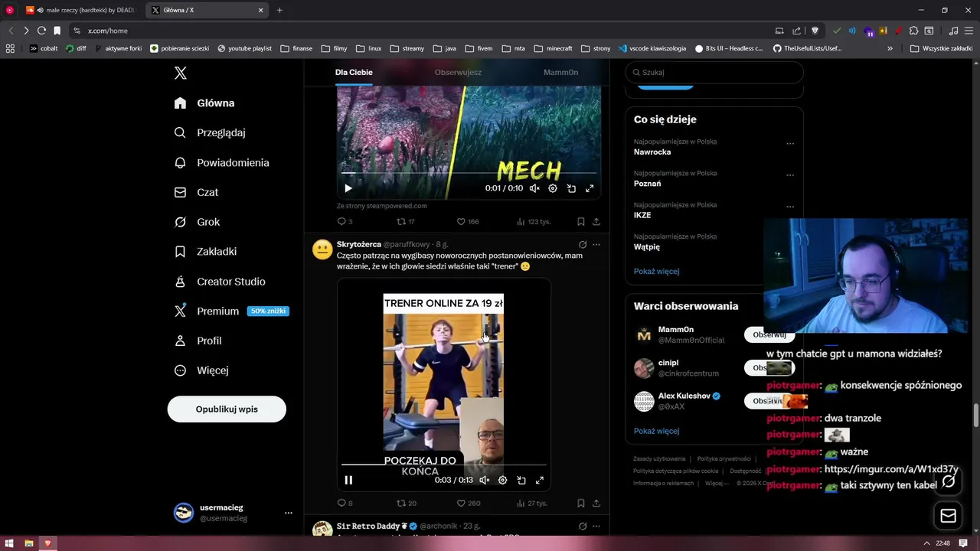980x551 pixels.
Task: Open the Przeglądaj explore page
Action: (210, 132)
